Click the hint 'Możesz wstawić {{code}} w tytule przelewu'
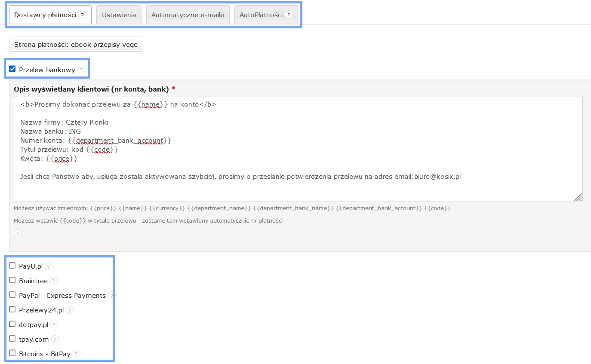The width and height of the screenshot is (591, 364). (148, 221)
